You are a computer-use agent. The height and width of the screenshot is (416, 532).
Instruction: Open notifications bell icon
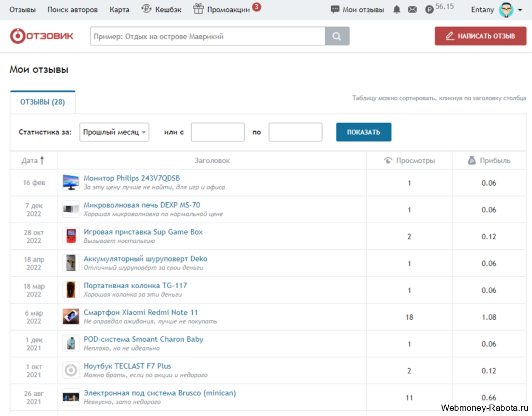point(396,9)
